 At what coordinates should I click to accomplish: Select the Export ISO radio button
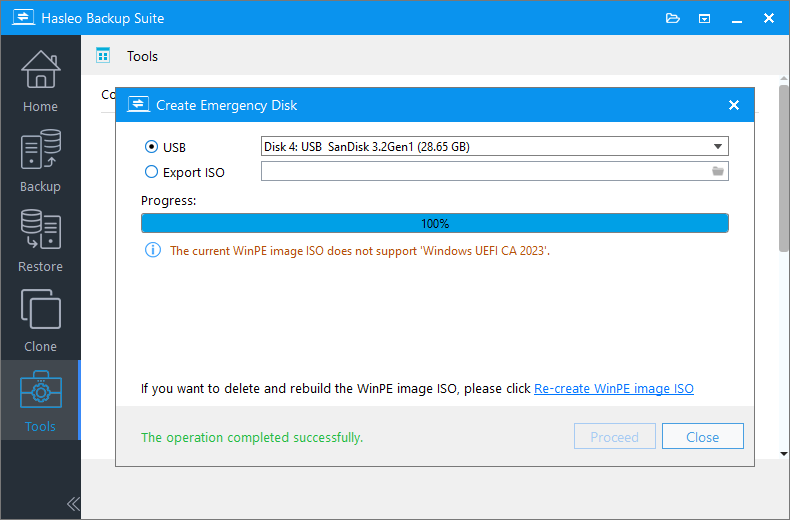(x=151, y=172)
